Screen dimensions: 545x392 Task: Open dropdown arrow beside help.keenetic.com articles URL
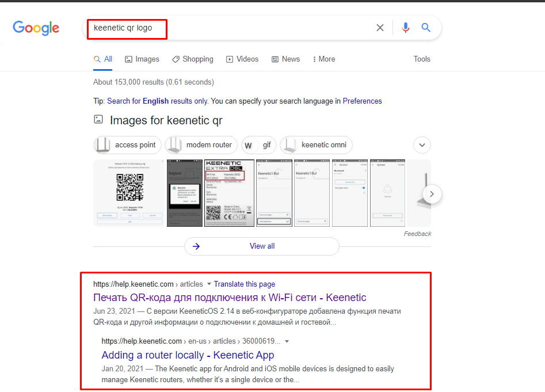coord(209,284)
